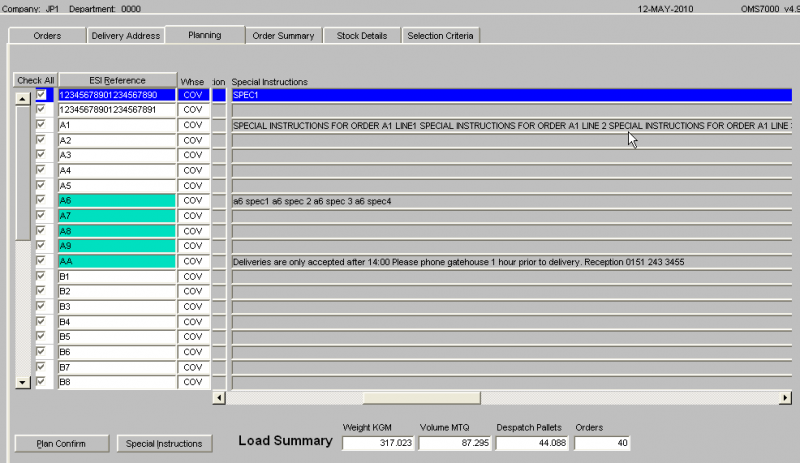Screen dimensions: 800x463
Task: Select the highlighted AA reference field
Action: click(x=117, y=261)
